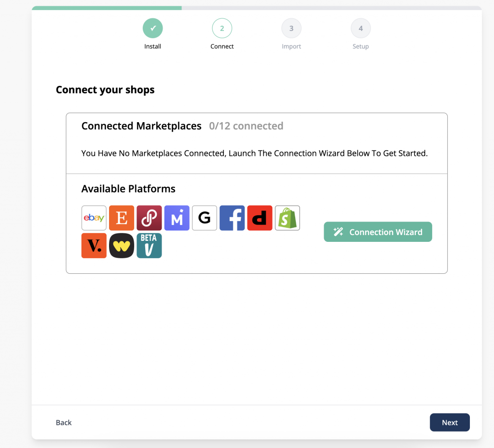Viewport: 494px width, 448px height.
Task: Go to the completed Install step
Action: 152,28
